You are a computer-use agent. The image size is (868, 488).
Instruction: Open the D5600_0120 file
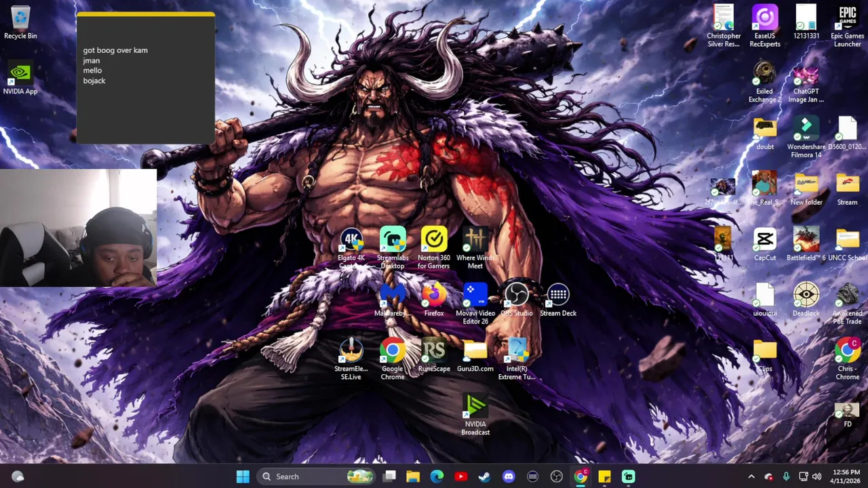tap(848, 134)
